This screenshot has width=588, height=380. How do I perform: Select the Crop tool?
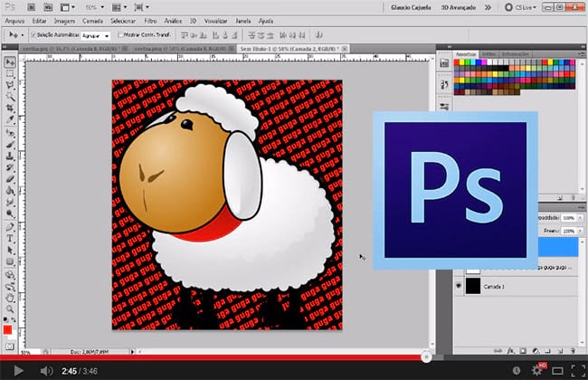point(10,109)
